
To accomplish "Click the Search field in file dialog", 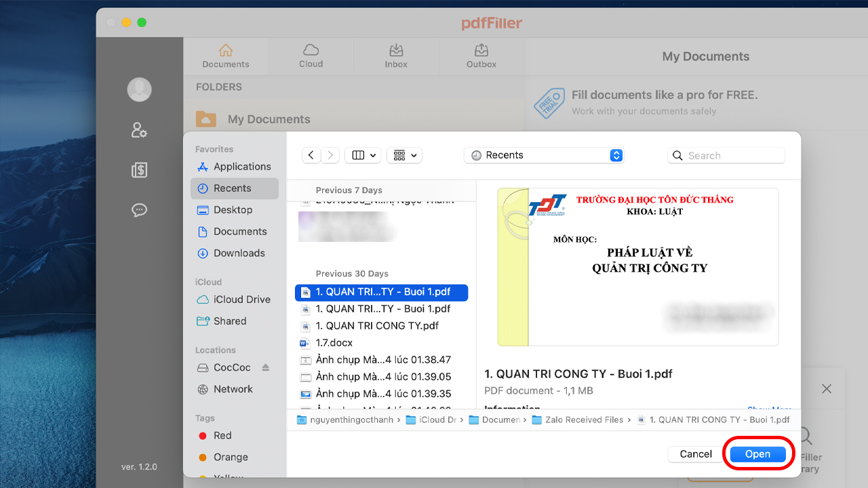I will 726,155.
